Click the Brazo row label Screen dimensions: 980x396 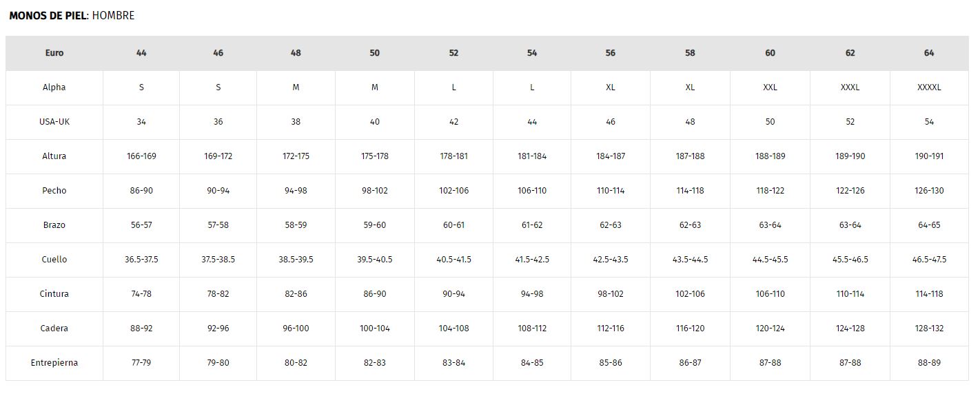pyautogui.click(x=54, y=225)
